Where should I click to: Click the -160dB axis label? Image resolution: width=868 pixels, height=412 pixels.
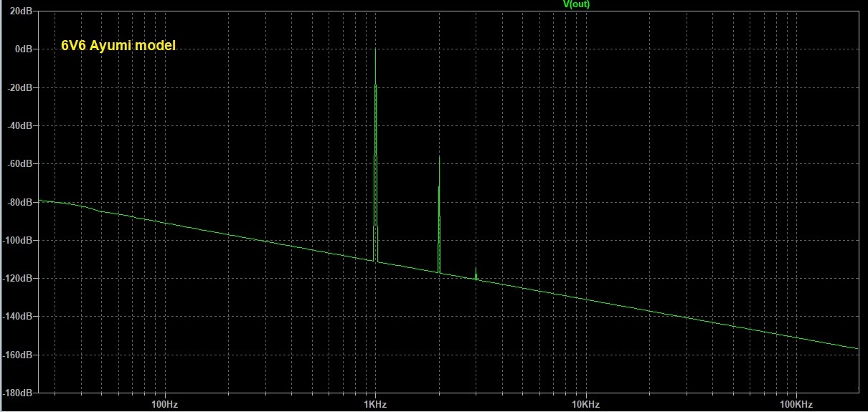click(16, 355)
